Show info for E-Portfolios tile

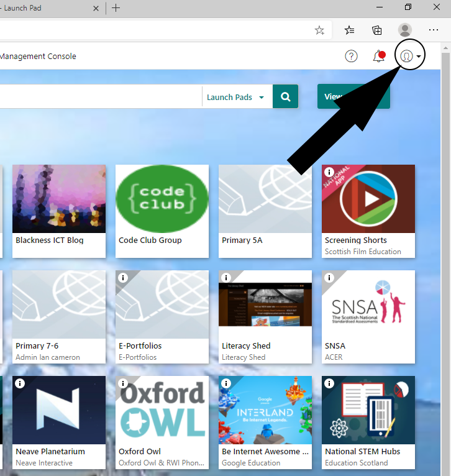click(123, 278)
